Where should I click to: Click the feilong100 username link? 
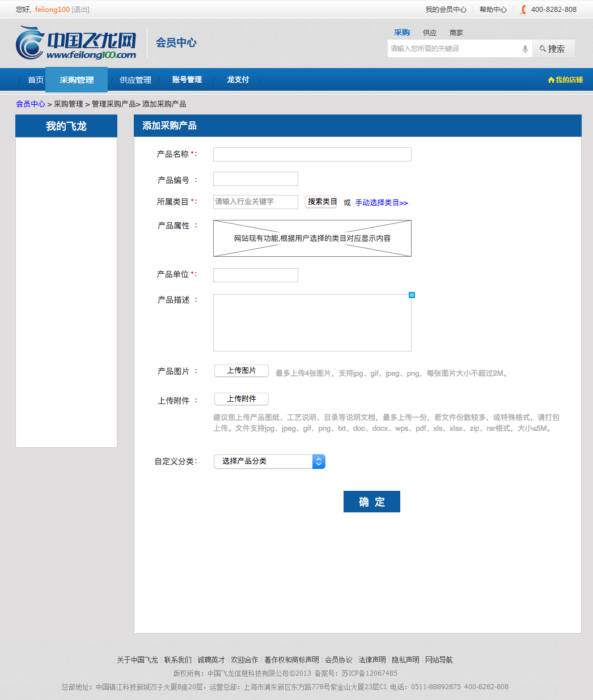click(52, 10)
